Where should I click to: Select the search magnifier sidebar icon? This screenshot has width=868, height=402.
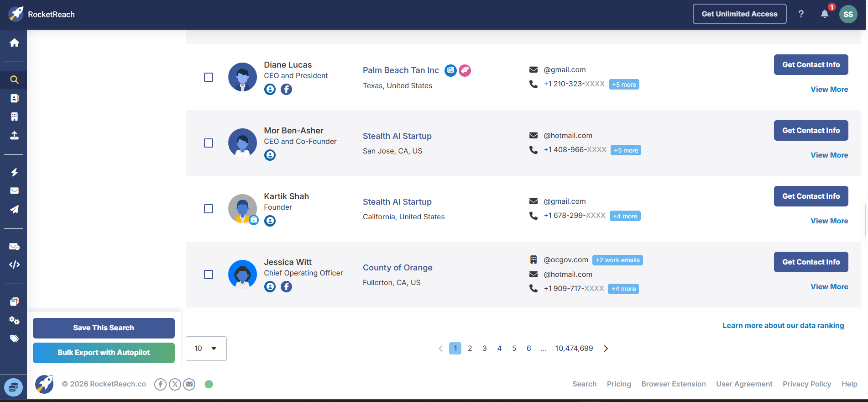point(14,79)
